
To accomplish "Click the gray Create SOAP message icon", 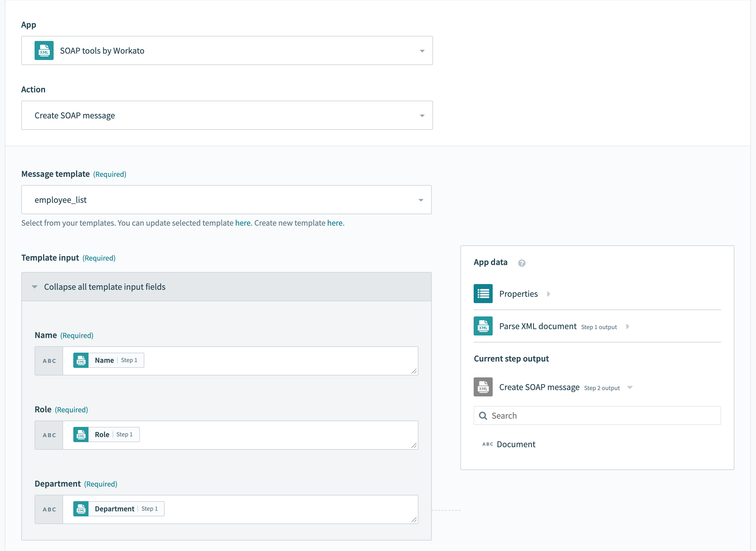I will (x=483, y=387).
